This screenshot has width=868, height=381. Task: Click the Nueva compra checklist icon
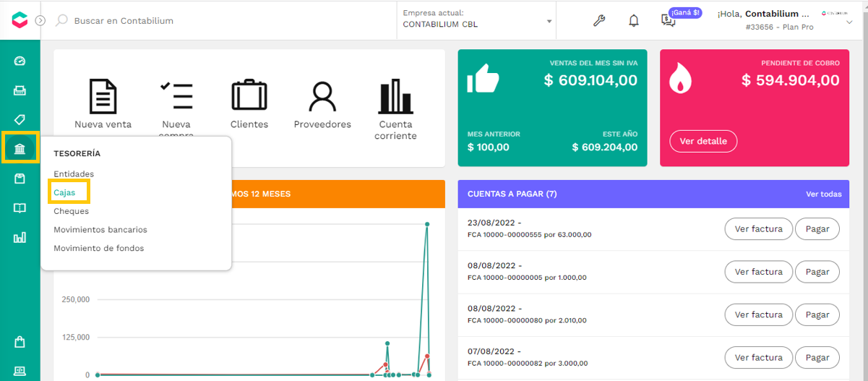tap(176, 96)
